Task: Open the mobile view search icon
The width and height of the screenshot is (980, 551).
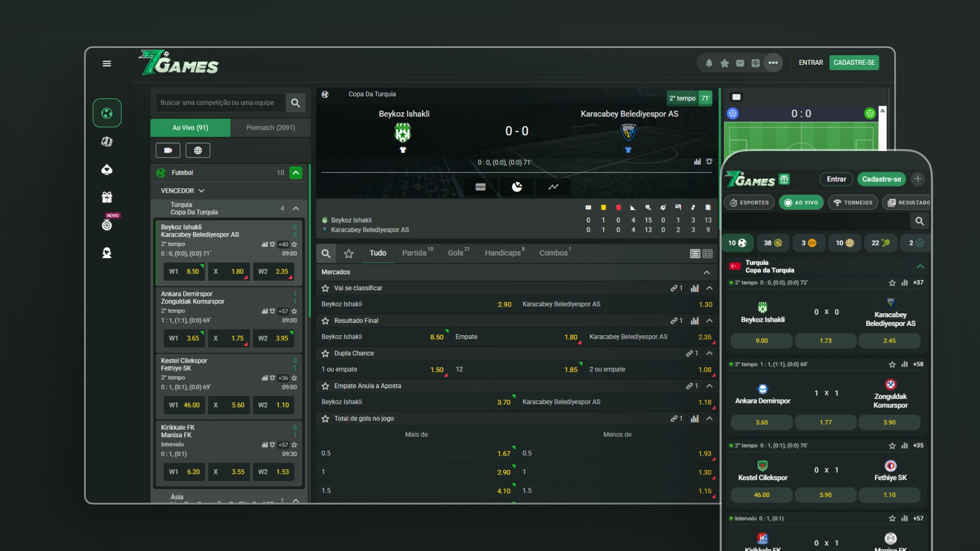Action: [x=919, y=221]
